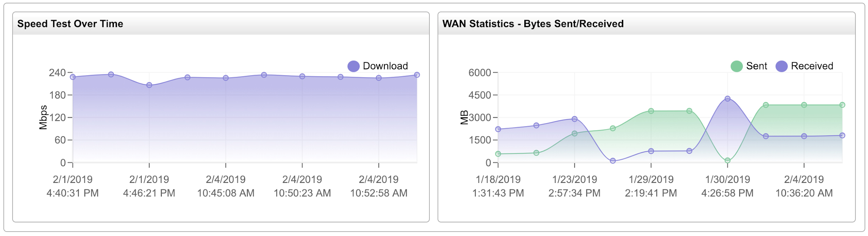Viewport: 868px width, 236px height.
Task: Click the Received legend text label
Action: pos(812,66)
